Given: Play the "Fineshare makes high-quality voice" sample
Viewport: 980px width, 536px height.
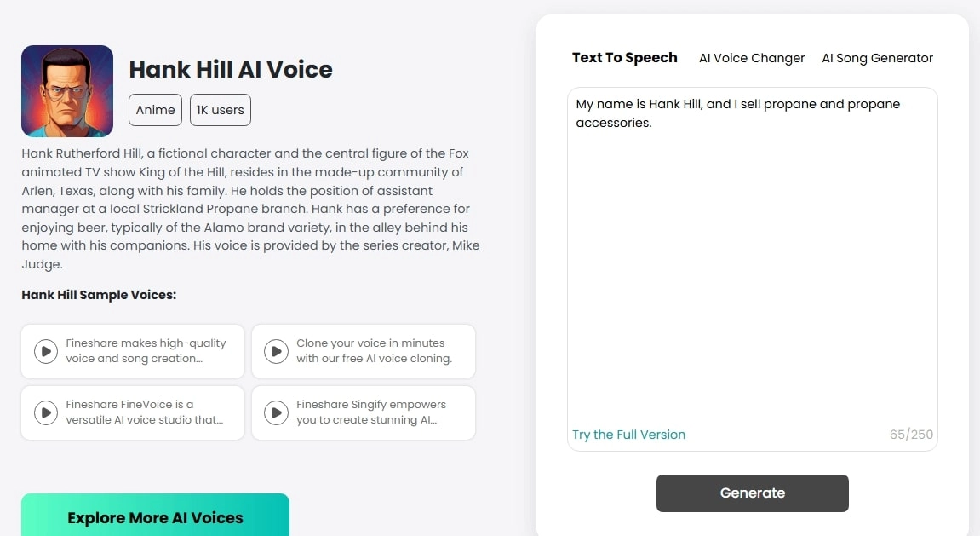Looking at the screenshot, I should click(46, 351).
